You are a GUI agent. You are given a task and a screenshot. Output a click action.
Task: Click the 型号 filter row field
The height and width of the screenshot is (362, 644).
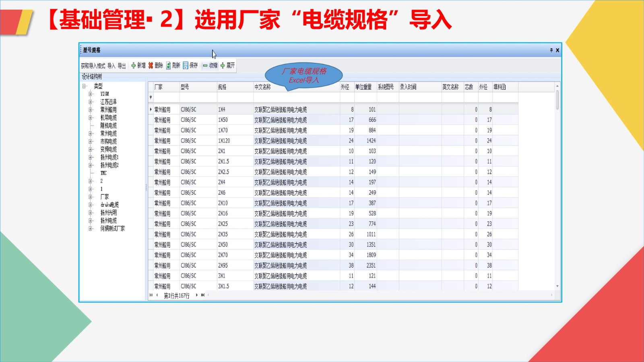tap(198, 97)
